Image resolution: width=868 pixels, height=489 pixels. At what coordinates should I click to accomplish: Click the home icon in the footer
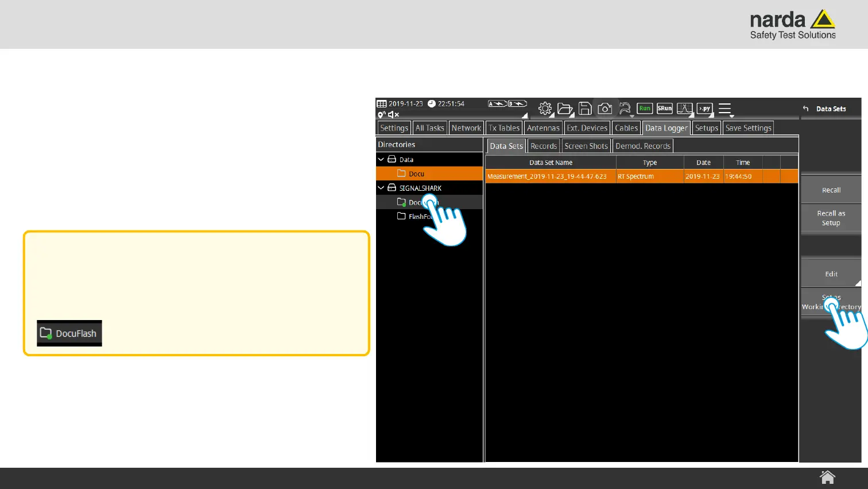[x=827, y=477]
